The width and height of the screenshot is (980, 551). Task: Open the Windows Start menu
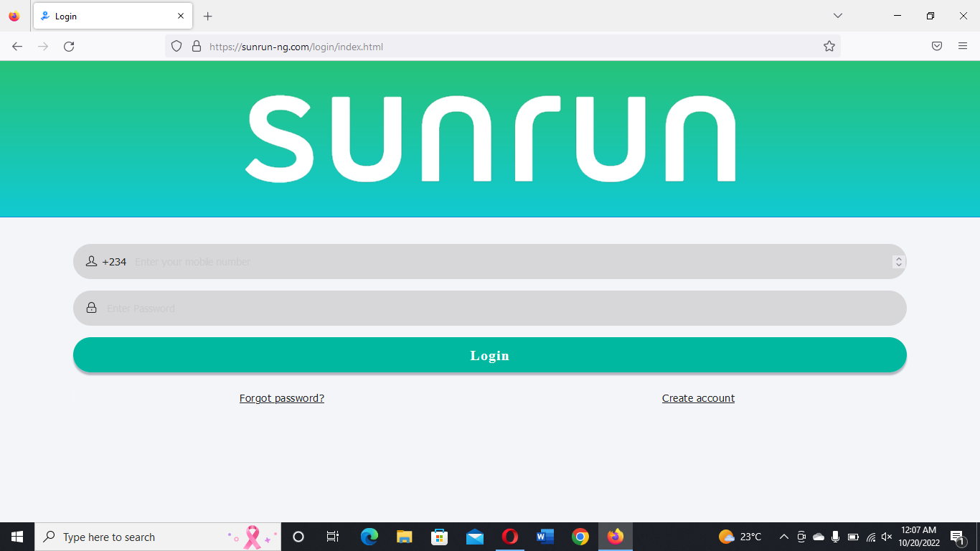tap(17, 537)
